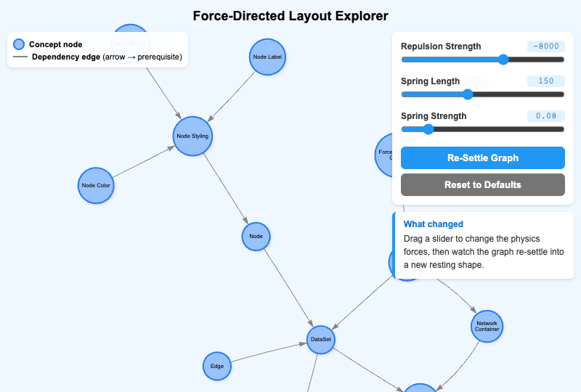Select the Node Label graph node
This screenshot has width=581, height=392.
267,57
